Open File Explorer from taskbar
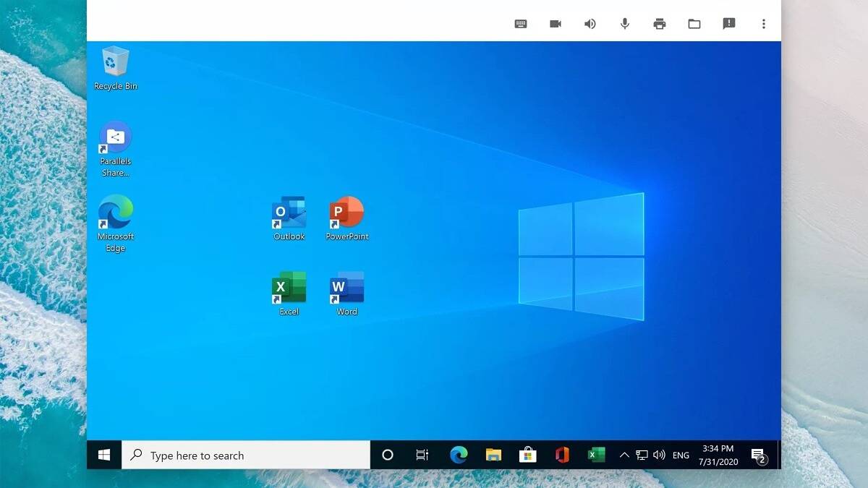The image size is (868, 488). click(493, 455)
